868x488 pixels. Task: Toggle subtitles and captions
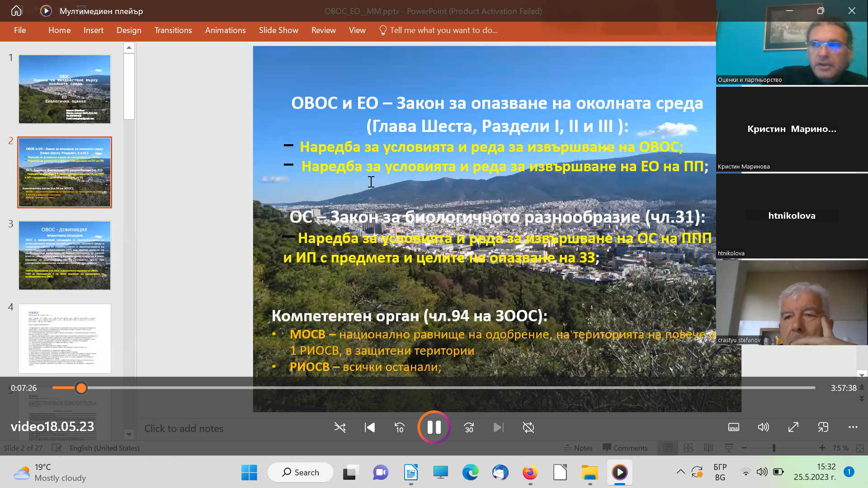point(733,427)
